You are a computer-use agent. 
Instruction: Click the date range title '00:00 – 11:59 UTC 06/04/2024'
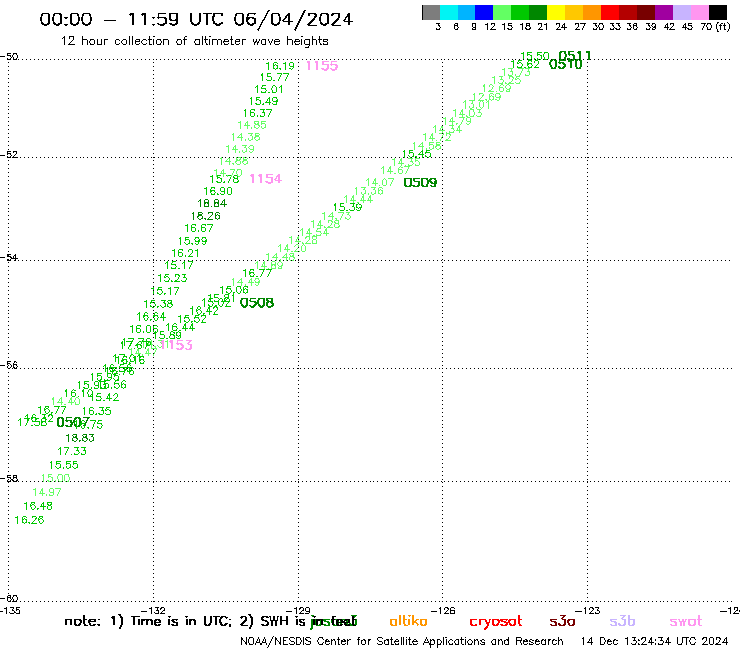[x=196, y=19]
